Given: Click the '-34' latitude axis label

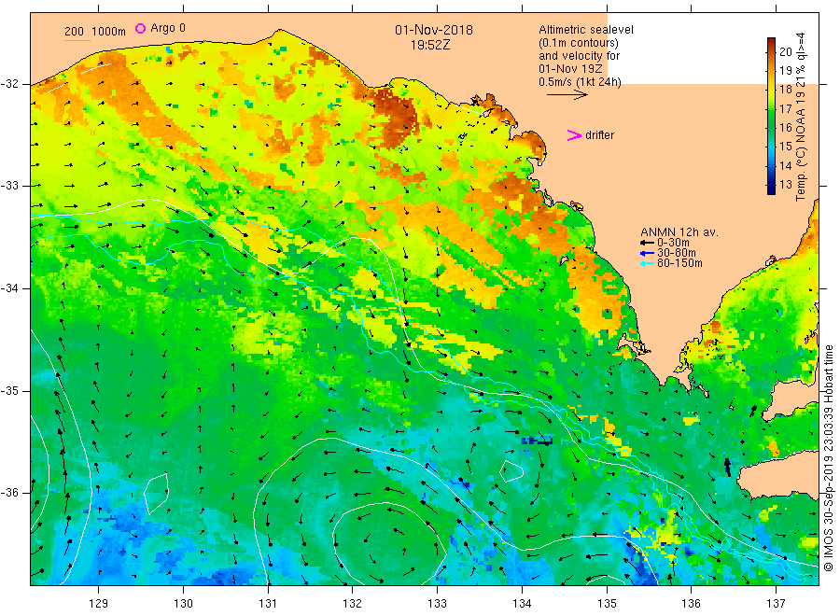Looking at the screenshot, I should pos(9,288).
